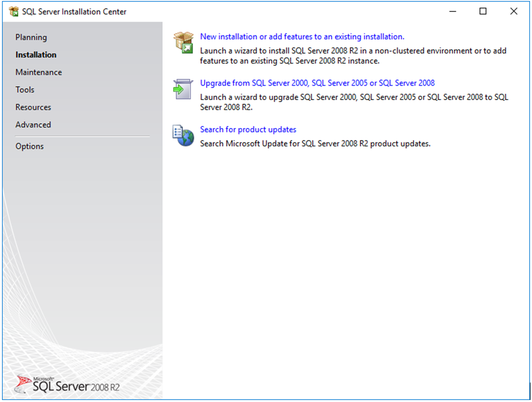532x402 pixels.
Task: Click text 'Launch a wizard to upgrade SQL Server 2000'
Action: click(x=354, y=102)
